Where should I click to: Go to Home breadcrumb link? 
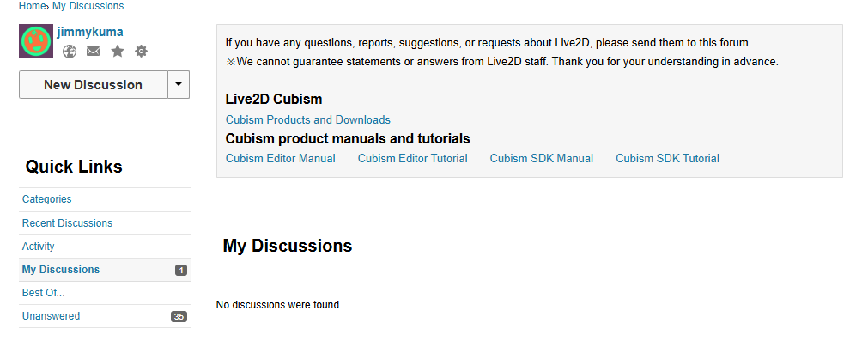point(32,6)
